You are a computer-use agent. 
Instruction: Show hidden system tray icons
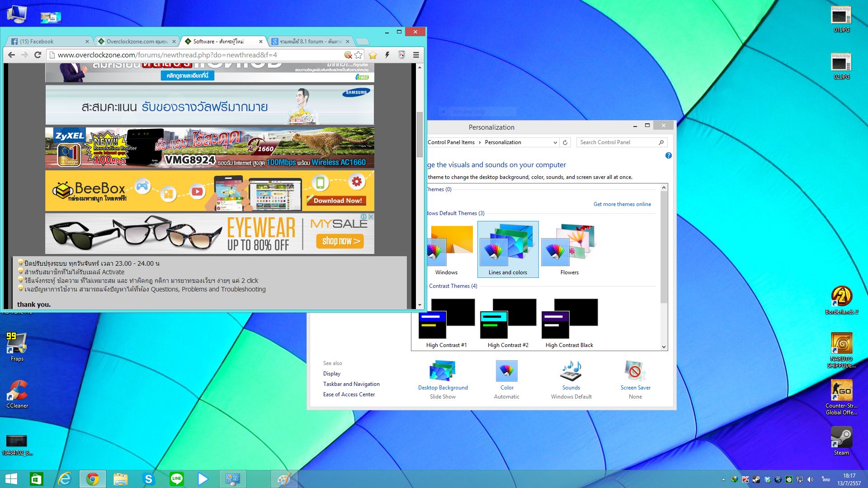(723, 479)
